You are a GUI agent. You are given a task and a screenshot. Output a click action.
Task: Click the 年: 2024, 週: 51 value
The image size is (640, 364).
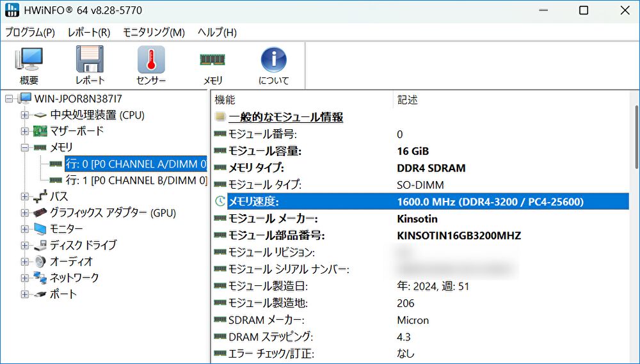point(433,286)
